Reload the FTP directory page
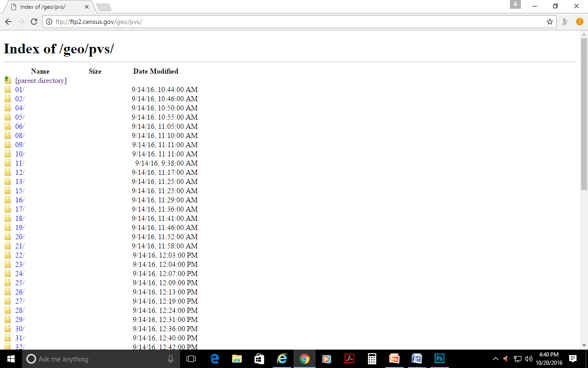This screenshot has width=588, height=368. tap(34, 22)
